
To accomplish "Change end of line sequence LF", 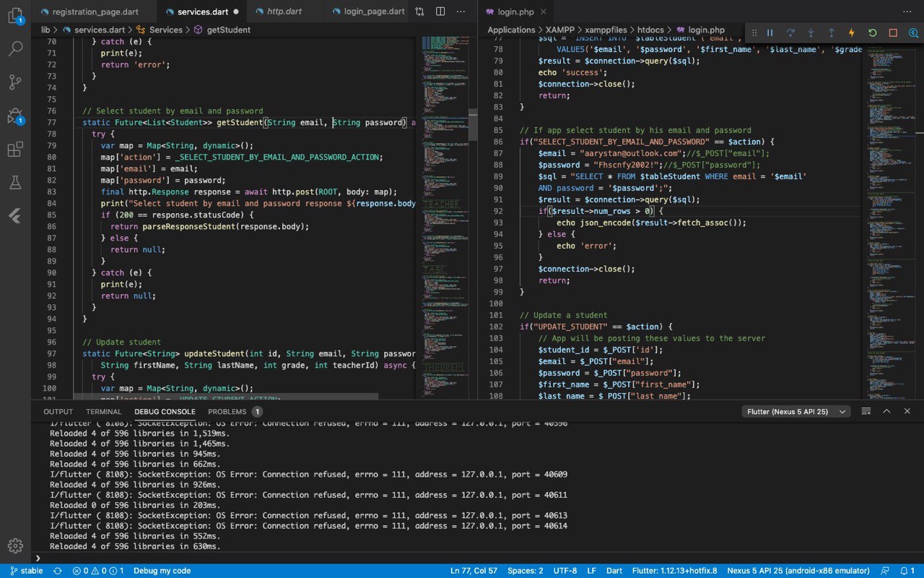I will 591,571.
